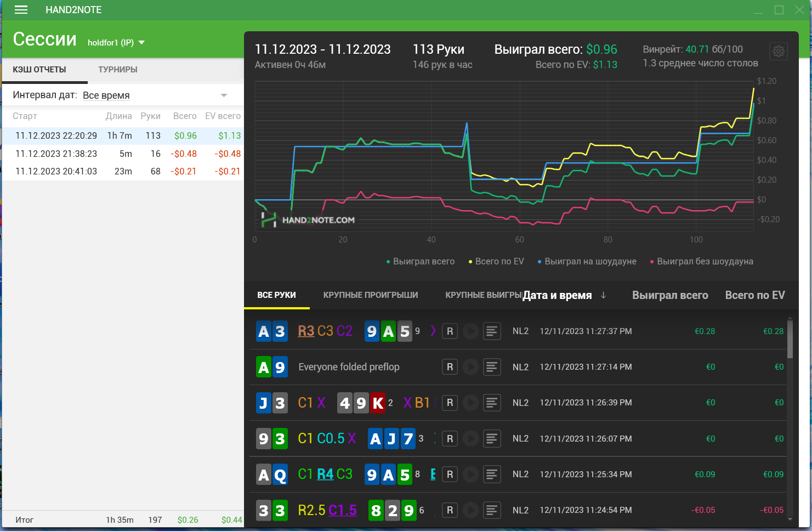Screen dimensions: 812x531
Task: Select session started 11.12.2023 22:20:29
Action: coord(123,135)
